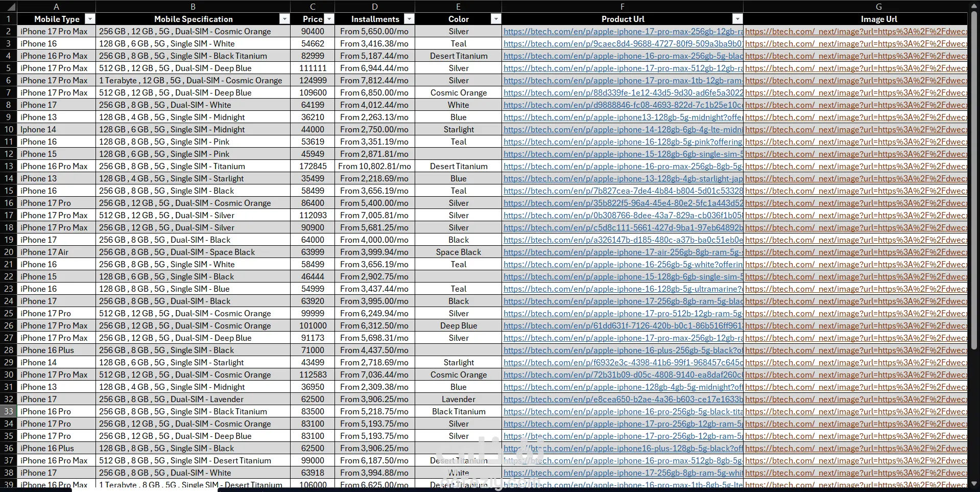This screenshot has width=980, height=492.
Task: Select the Black Titanium color cell in column E
Action: pos(458,411)
